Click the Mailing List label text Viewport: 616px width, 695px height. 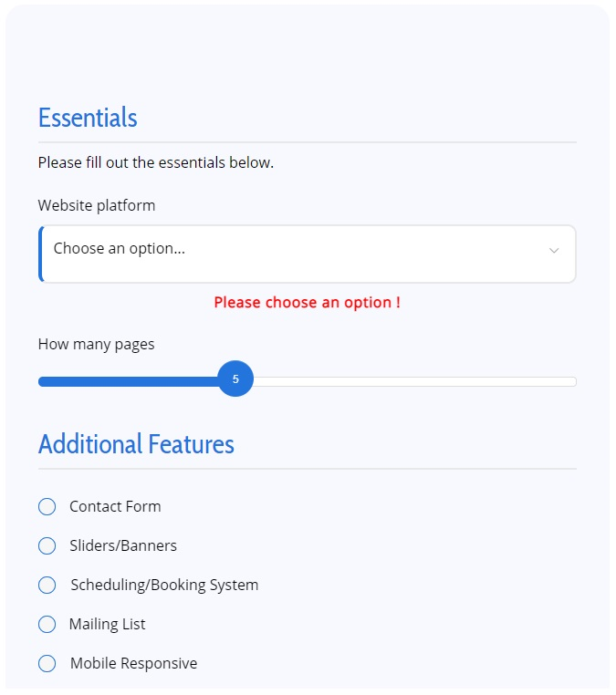[108, 625]
